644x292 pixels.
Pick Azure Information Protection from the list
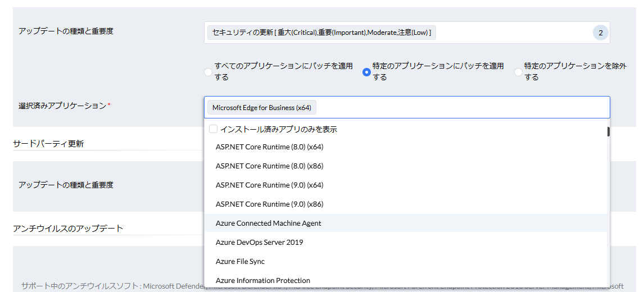pos(263,280)
